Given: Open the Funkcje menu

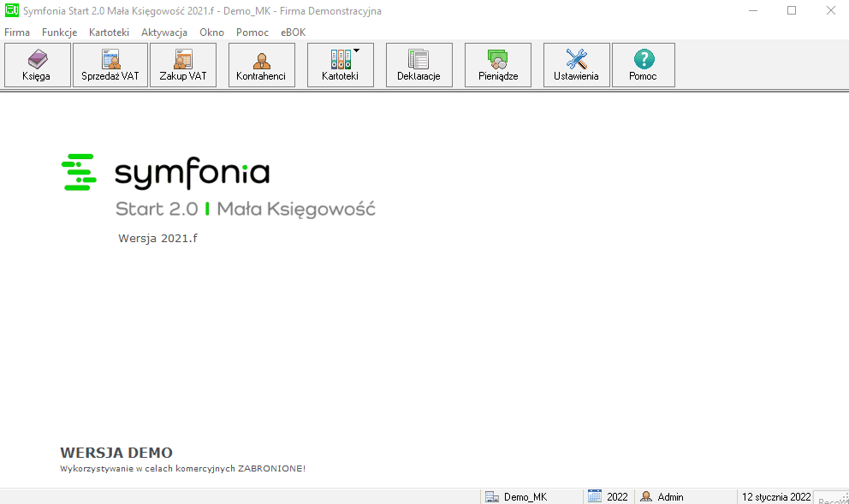Looking at the screenshot, I should coord(60,33).
